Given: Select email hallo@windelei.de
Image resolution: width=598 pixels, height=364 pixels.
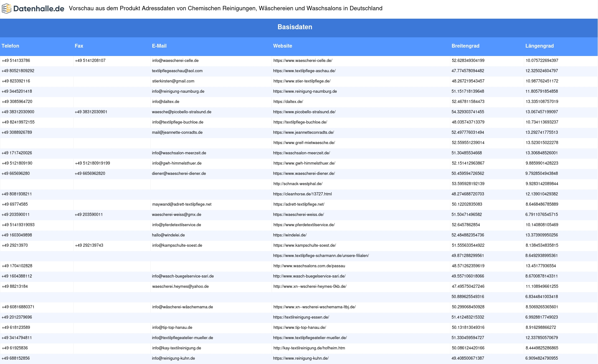Looking at the screenshot, I should click(168, 235).
